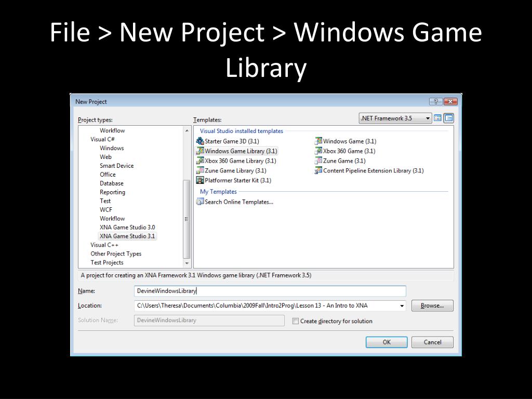Click the Xbox 360 Game (3.1) icon
The width and height of the screenshot is (532, 399).
[318, 151]
